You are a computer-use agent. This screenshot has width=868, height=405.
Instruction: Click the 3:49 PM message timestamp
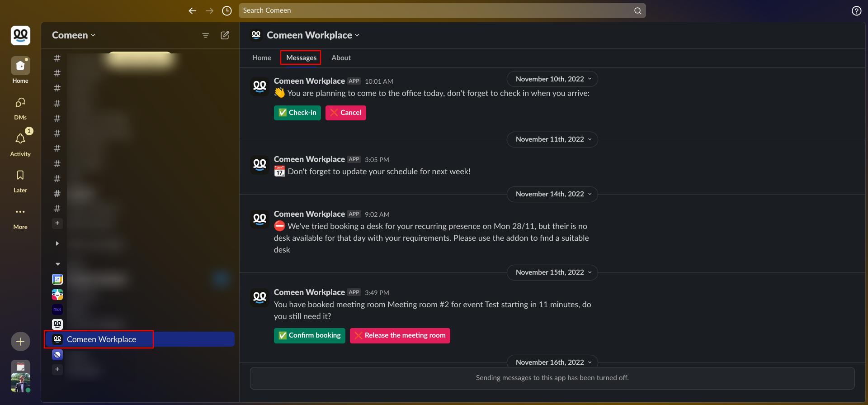[x=377, y=293]
